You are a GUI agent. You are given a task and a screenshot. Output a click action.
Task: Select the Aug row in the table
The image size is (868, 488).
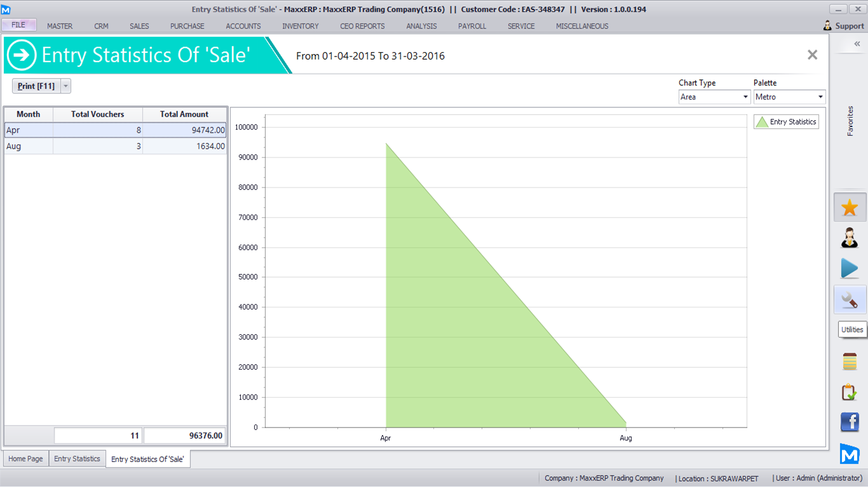point(115,146)
